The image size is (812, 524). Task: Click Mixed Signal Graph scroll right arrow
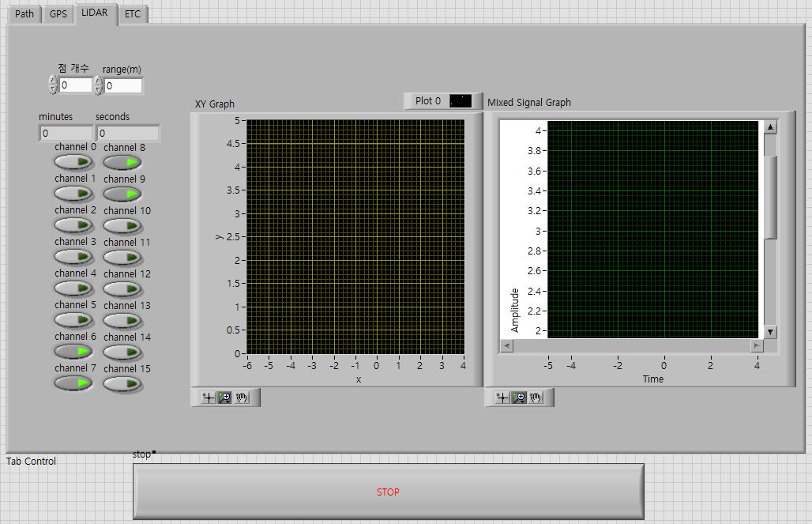coord(757,345)
